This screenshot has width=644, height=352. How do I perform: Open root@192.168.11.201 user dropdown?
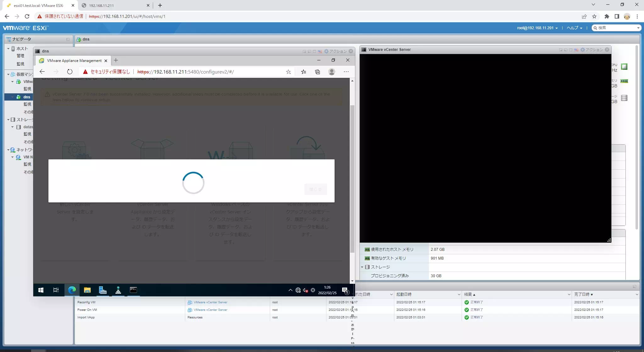pyautogui.click(x=537, y=28)
